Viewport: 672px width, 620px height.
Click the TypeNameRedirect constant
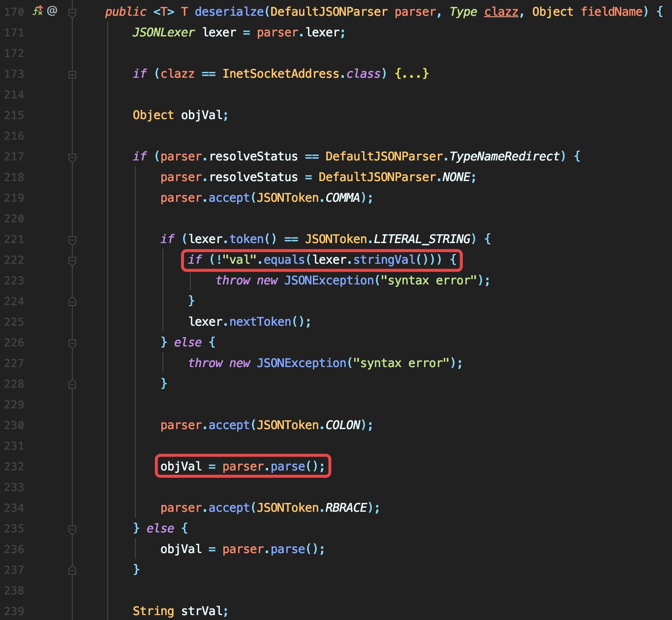505,156
